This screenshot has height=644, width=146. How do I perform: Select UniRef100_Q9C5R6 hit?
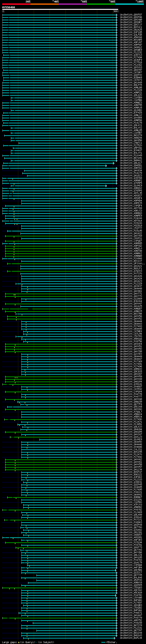pyautogui.click(x=131, y=570)
